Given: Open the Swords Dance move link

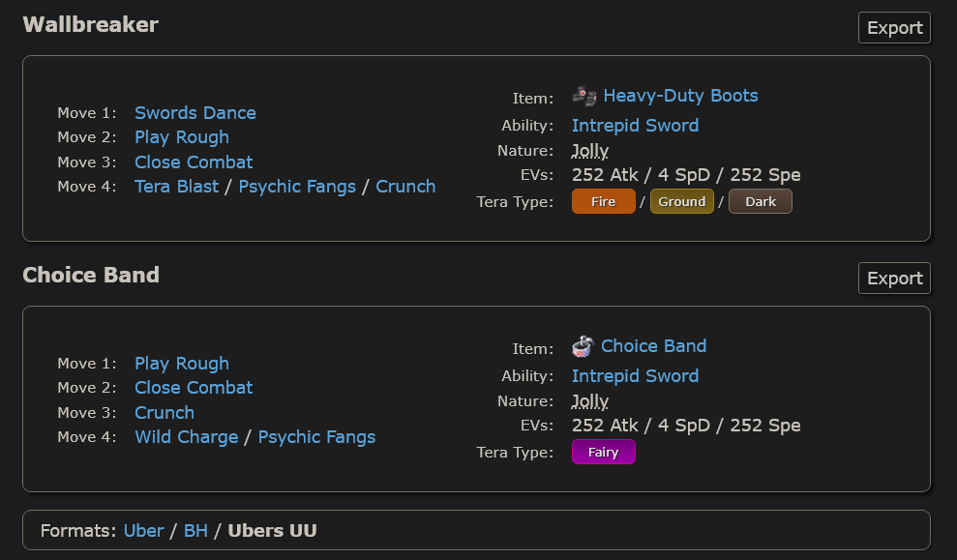Looking at the screenshot, I should pyautogui.click(x=195, y=113).
